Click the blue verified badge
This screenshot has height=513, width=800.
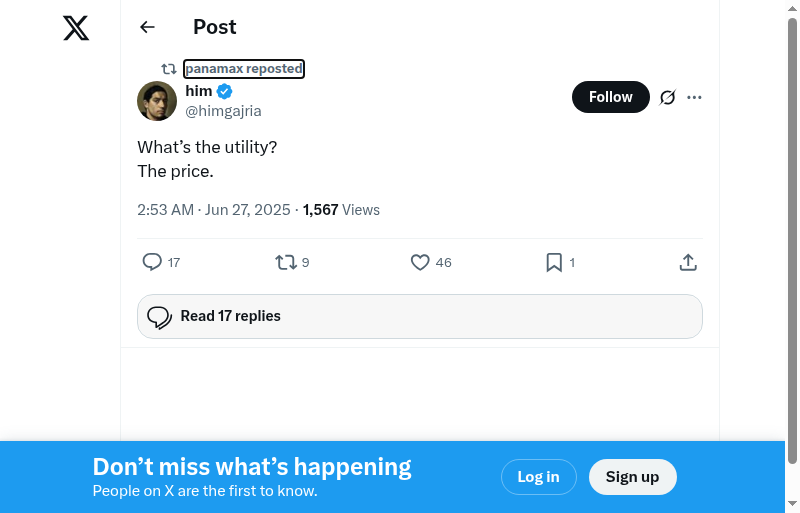pos(225,91)
